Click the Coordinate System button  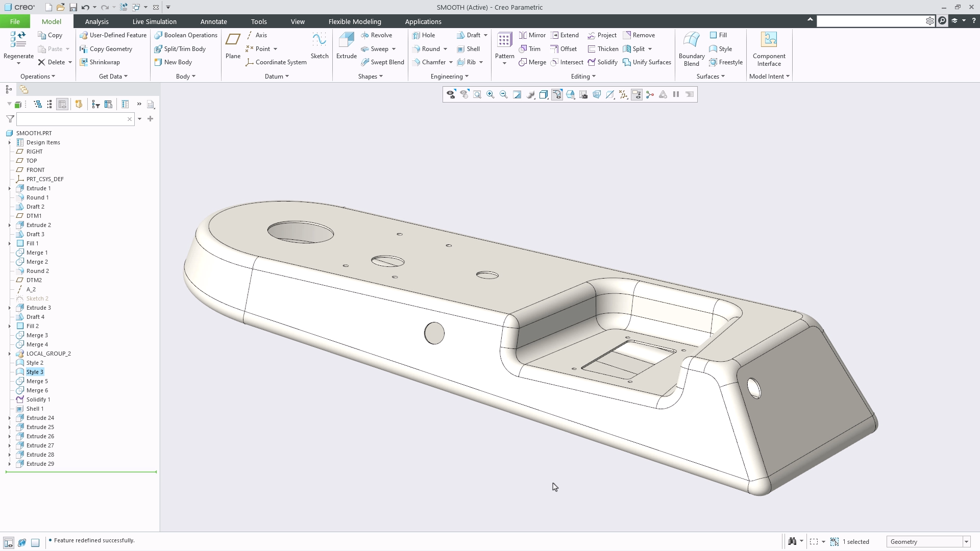[276, 62]
